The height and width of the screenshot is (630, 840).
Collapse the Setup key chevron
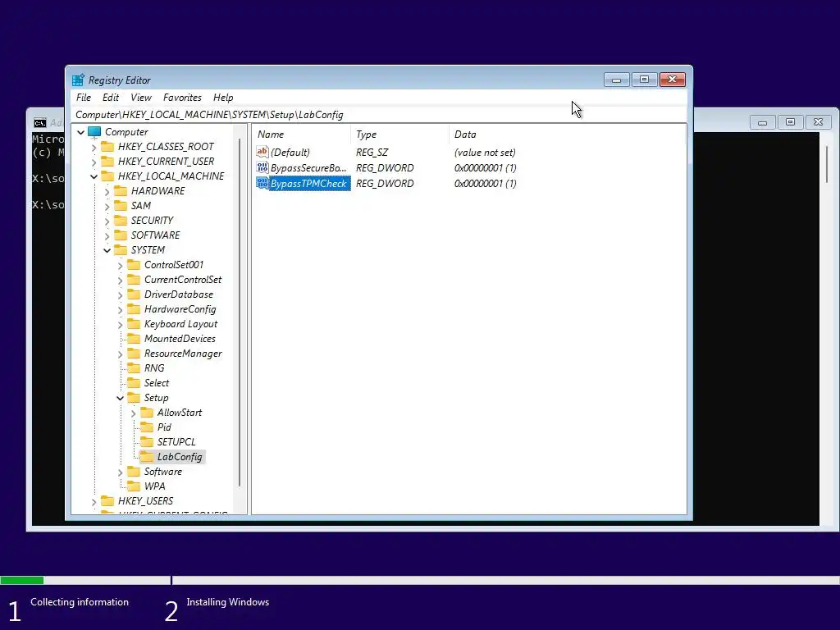click(x=120, y=398)
